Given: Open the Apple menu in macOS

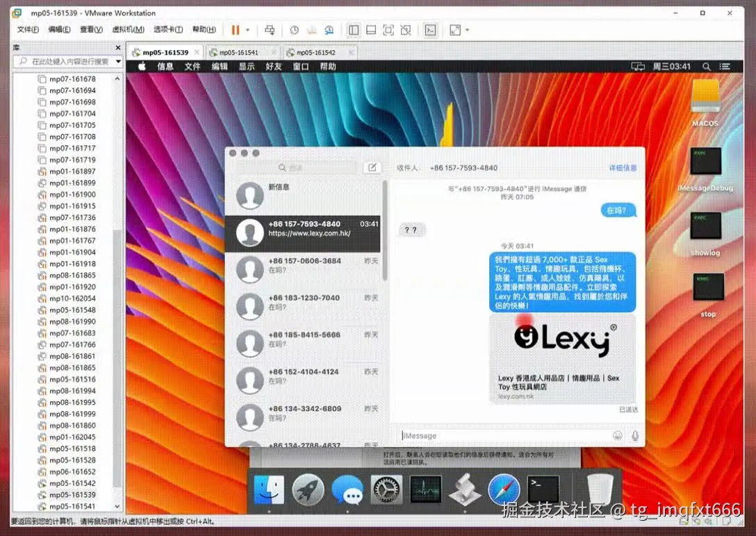Looking at the screenshot, I should tap(142, 67).
